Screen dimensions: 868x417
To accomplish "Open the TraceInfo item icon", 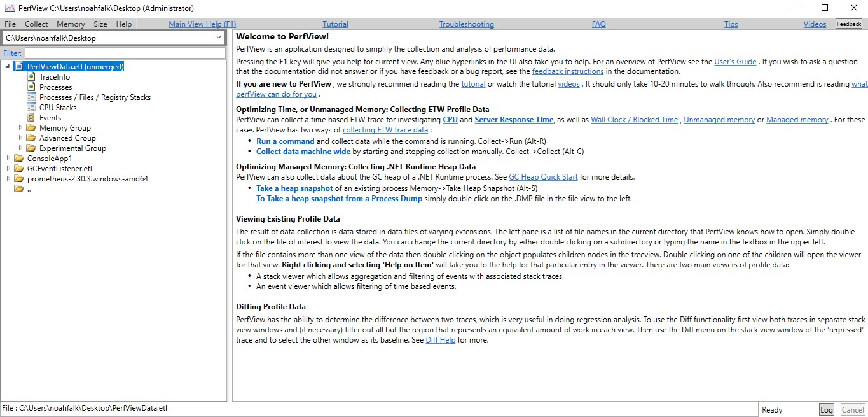I will click(x=31, y=77).
